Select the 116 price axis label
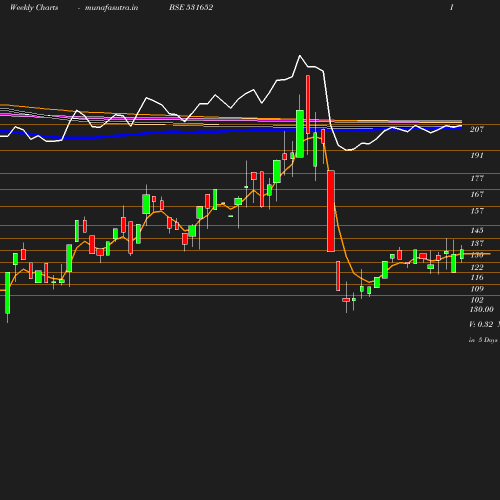The width and height of the screenshot is (500, 500). tap(477, 277)
